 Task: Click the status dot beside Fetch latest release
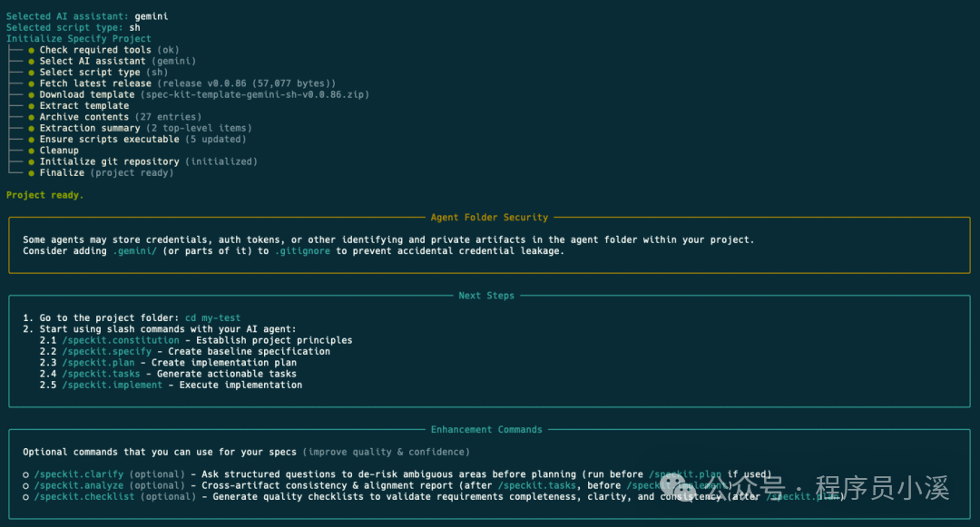(31, 83)
